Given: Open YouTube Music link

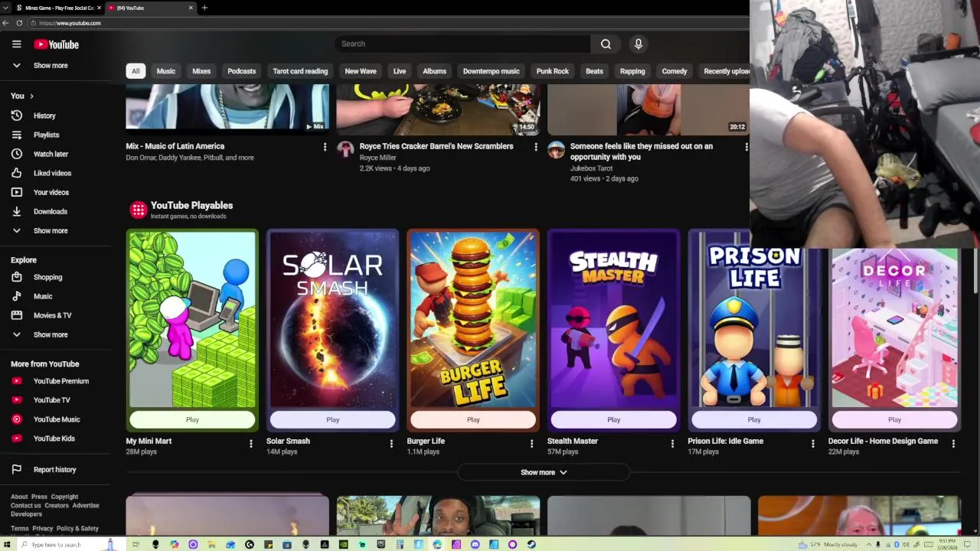Looking at the screenshot, I should 55,419.
